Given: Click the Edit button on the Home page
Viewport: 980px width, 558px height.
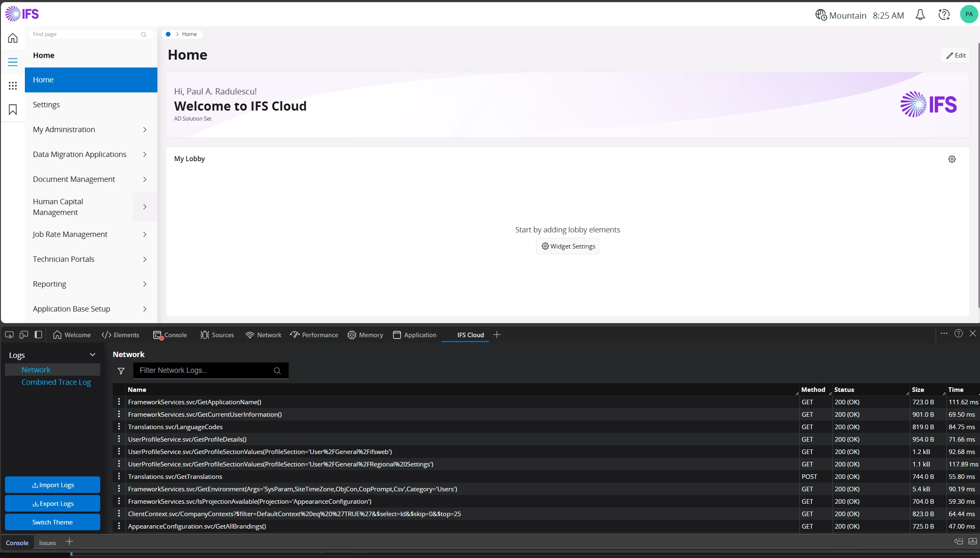Looking at the screenshot, I should (x=956, y=55).
